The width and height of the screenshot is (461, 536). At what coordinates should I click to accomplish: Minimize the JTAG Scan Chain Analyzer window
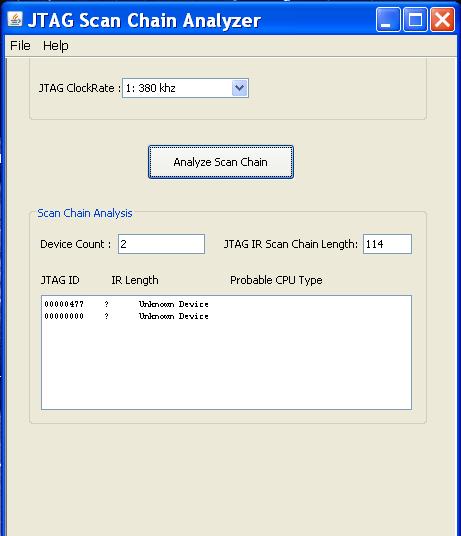coord(388,20)
